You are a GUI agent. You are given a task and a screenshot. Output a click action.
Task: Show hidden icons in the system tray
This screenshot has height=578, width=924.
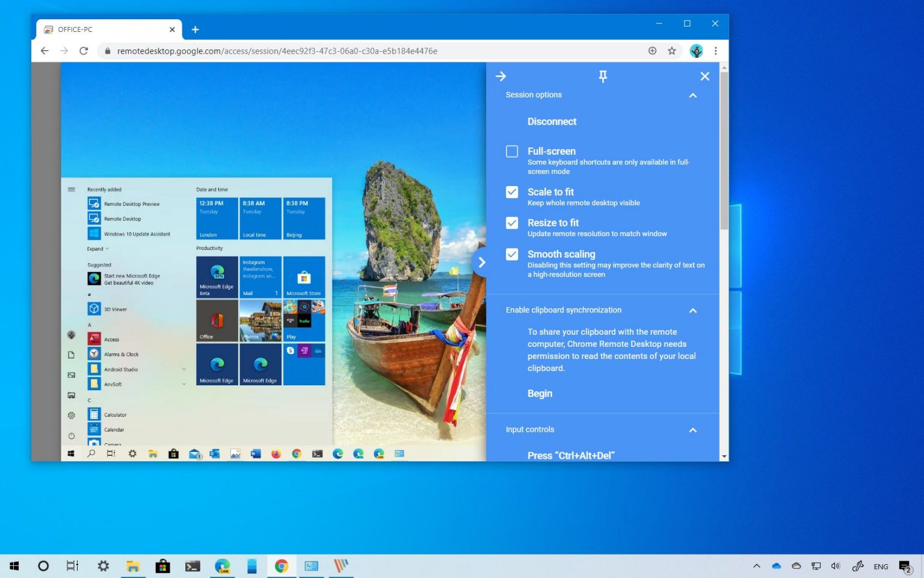(x=757, y=566)
